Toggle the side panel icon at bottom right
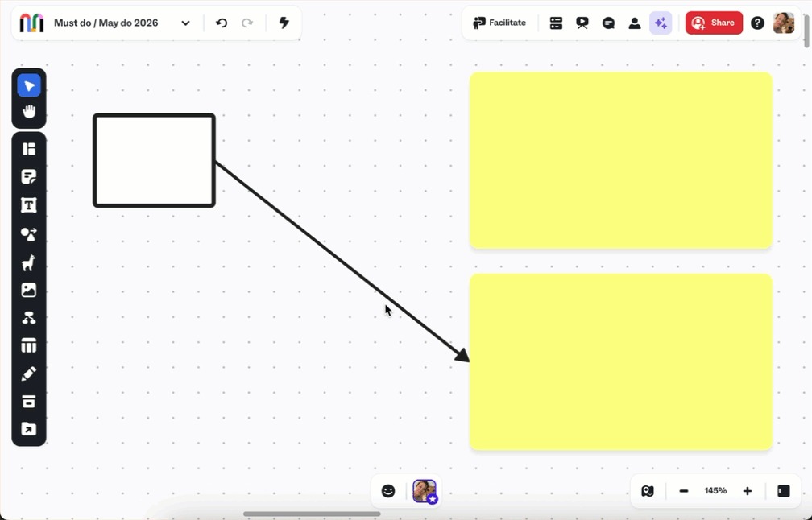Viewport: 812px width, 520px height. pos(784,491)
